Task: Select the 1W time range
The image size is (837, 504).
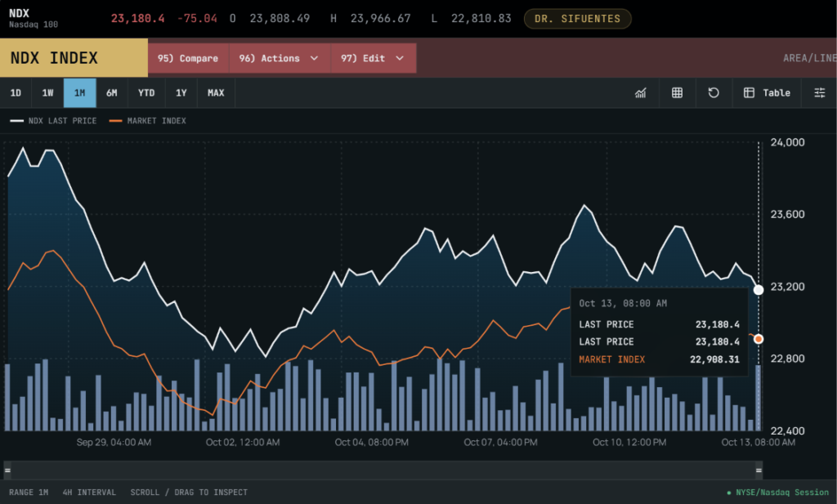Action: pyautogui.click(x=47, y=93)
